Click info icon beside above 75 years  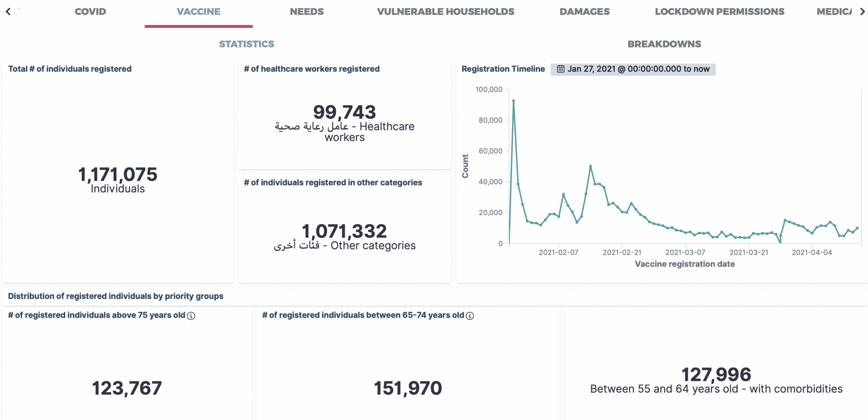(x=191, y=316)
